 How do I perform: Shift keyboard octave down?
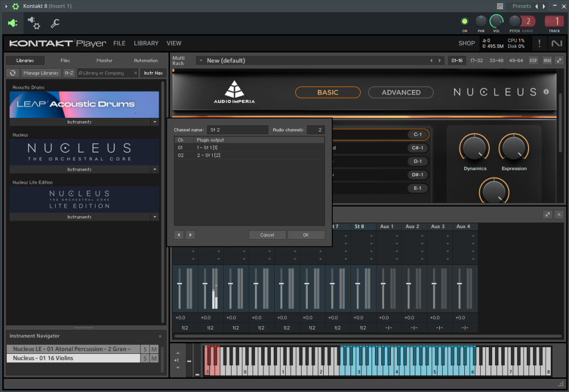178,368
